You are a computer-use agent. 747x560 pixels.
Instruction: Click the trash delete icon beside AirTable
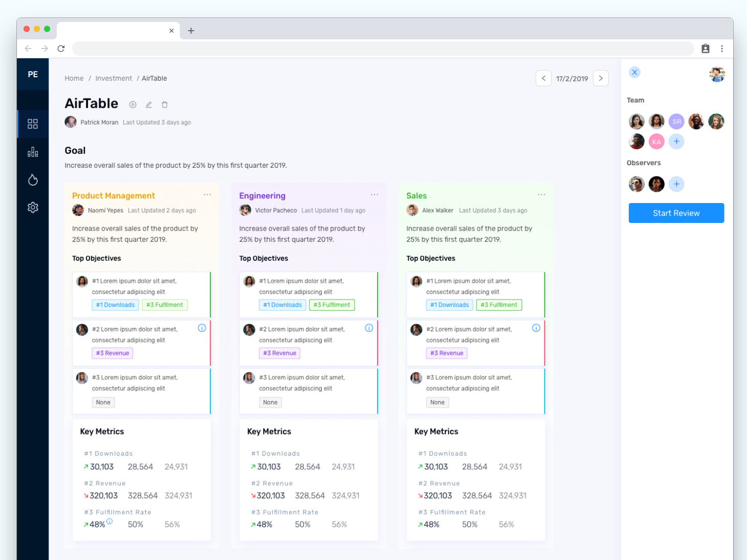pyautogui.click(x=165, y=104)
